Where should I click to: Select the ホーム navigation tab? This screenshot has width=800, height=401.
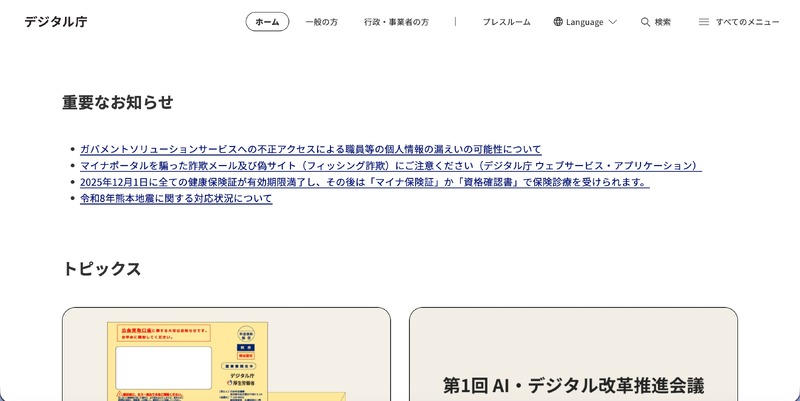click(267, 22)
